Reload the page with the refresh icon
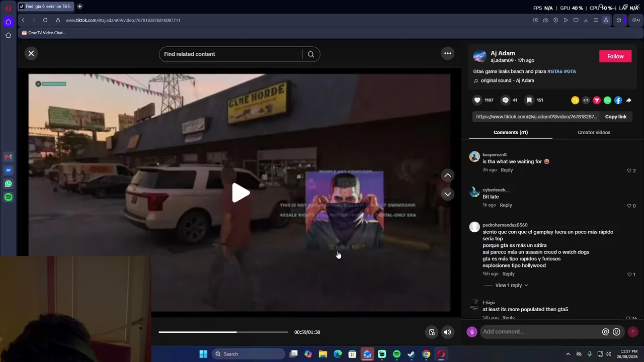 [x=45, y=20]
